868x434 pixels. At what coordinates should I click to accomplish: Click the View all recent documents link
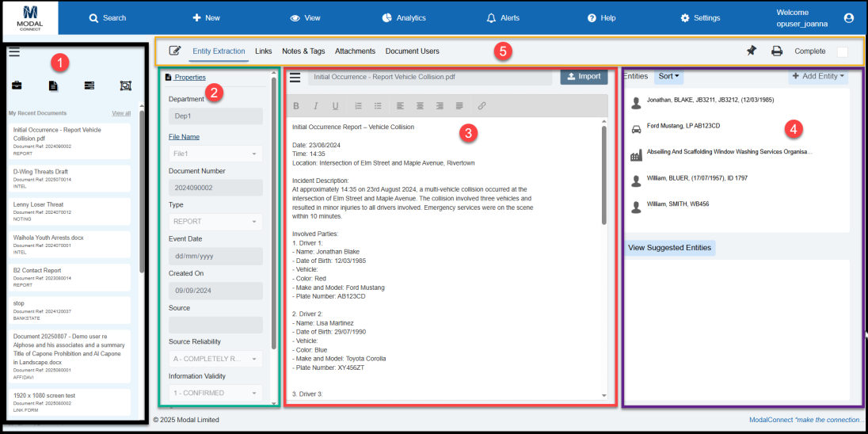point(121,113)
